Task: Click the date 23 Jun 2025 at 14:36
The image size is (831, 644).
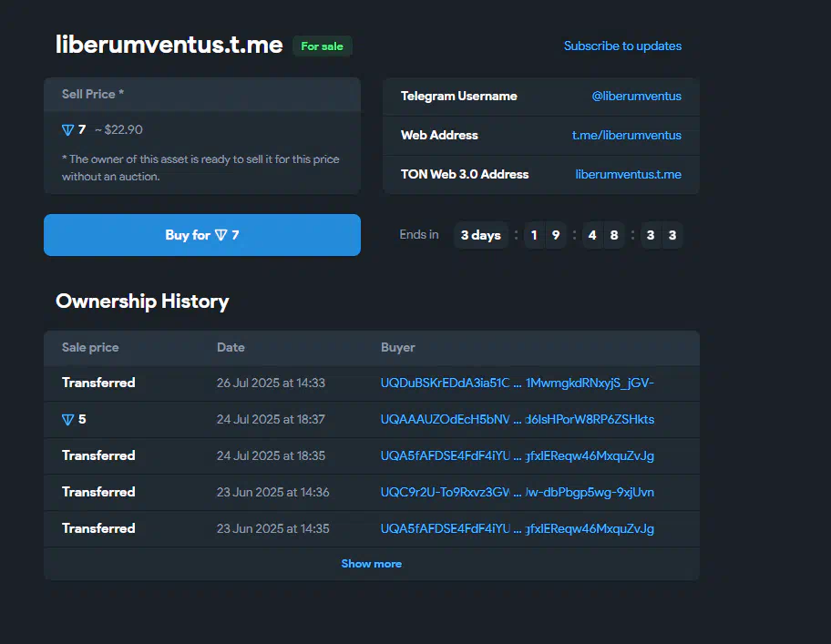Action: click(273, 493)
